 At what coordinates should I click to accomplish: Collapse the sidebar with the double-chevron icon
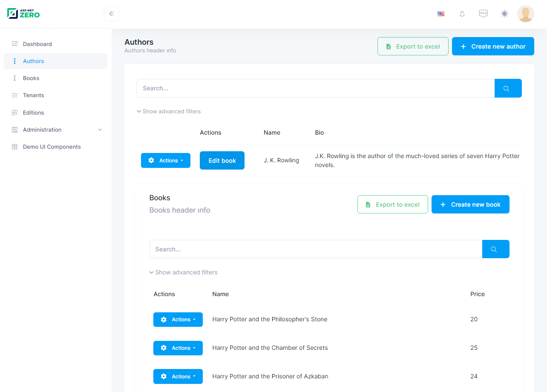[x=112, y=14]
